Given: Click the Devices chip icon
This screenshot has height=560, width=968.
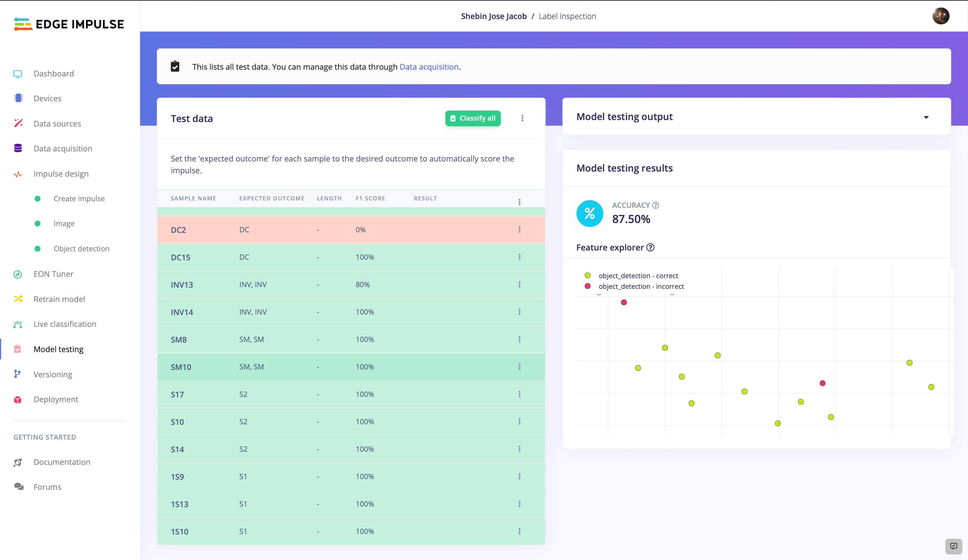Looking at the screenshot, I should tap(18, 98).
